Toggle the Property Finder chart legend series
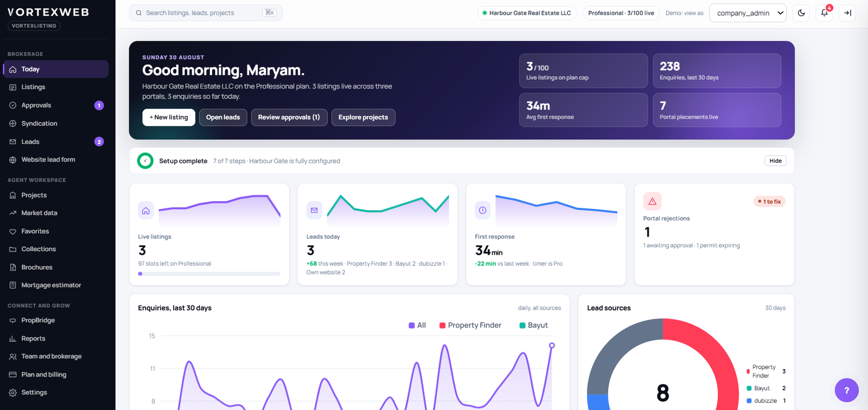The width and height of the screenshot is (868, 410). (470, 325)
